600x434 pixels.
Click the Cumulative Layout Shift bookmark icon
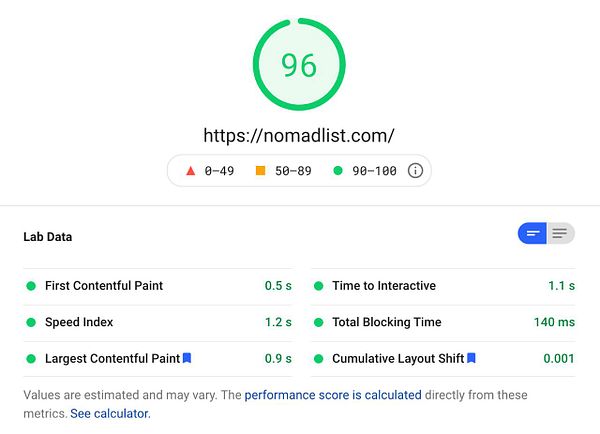(471, 358)
